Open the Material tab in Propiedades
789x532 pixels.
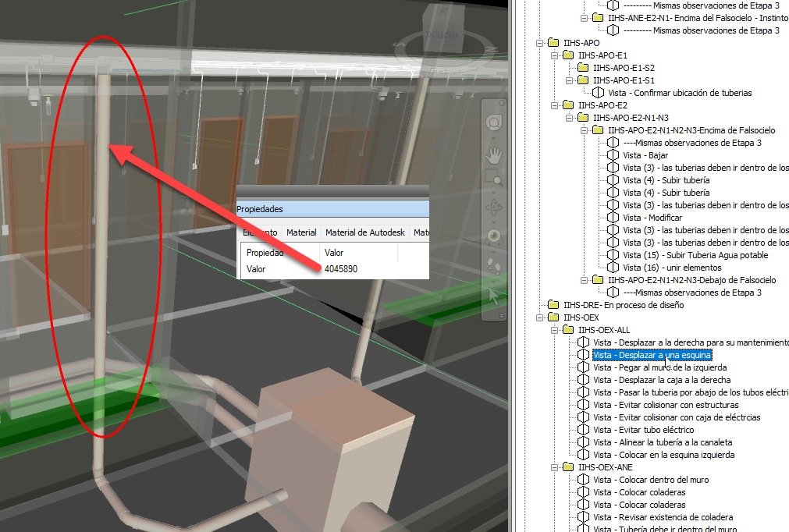point(301,232)
